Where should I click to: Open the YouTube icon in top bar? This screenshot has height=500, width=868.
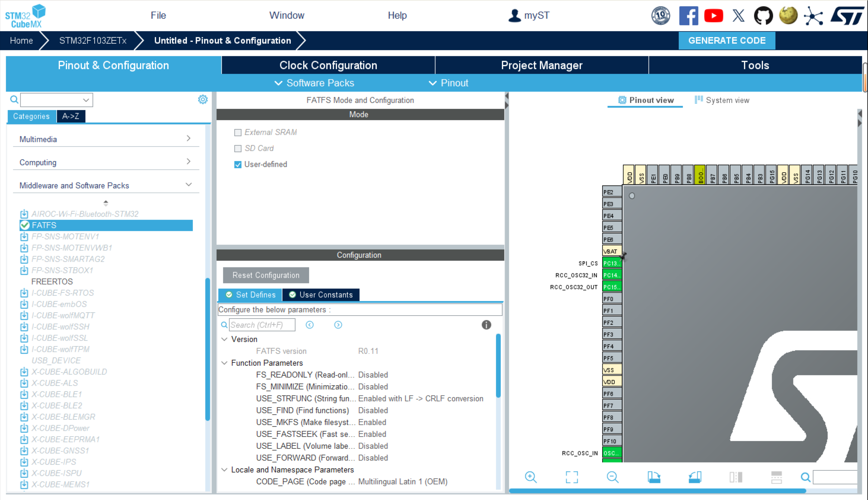(713, 16)
